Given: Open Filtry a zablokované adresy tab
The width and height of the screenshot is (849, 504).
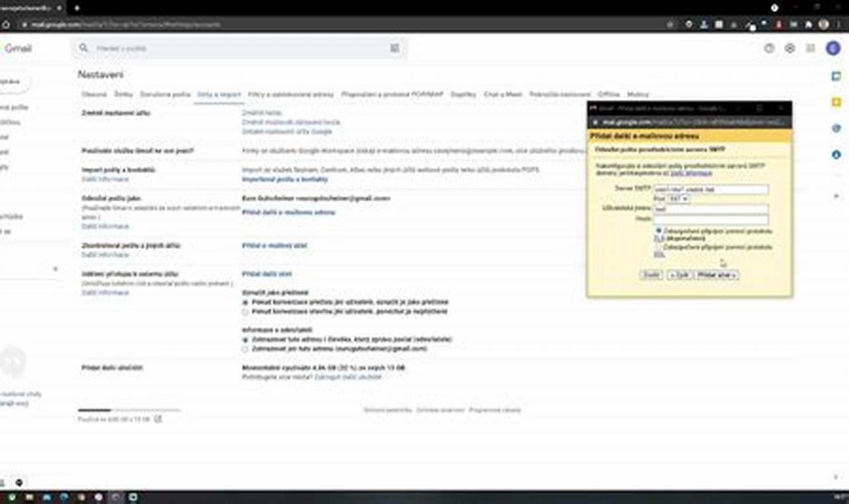Looking at the screenshot, I should pos(291,95).
